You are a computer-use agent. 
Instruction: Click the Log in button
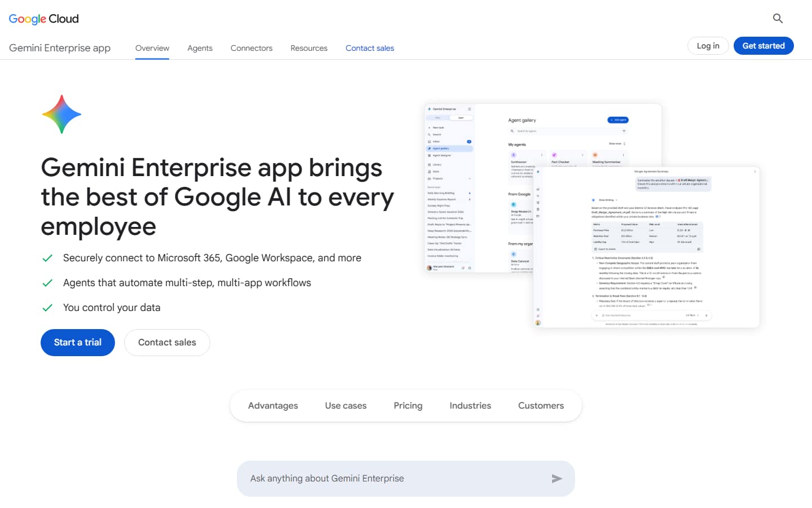pos(708,46)
